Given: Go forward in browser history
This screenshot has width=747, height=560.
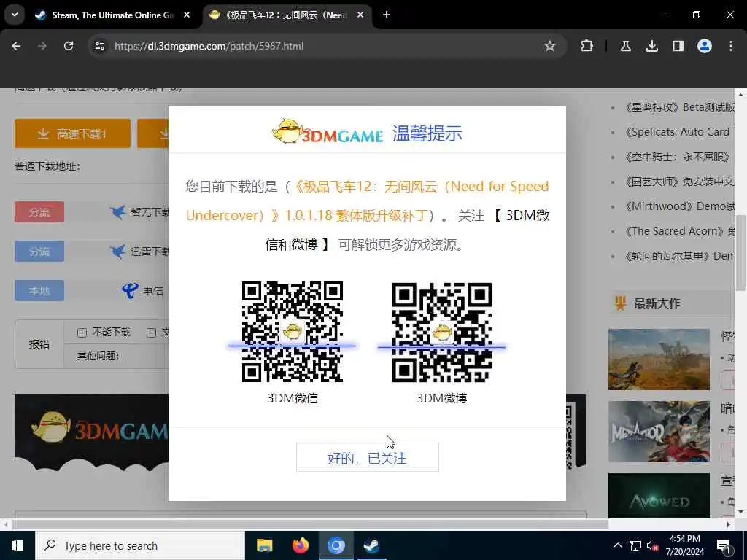Looking at the screenshot, I should [42, 46].
